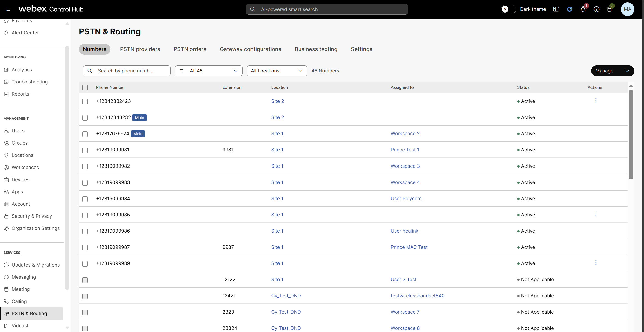Toggle the Dark theme switch
Image resolution: width=644 pixels, height=332 pixels.
(x=508, y=9)
